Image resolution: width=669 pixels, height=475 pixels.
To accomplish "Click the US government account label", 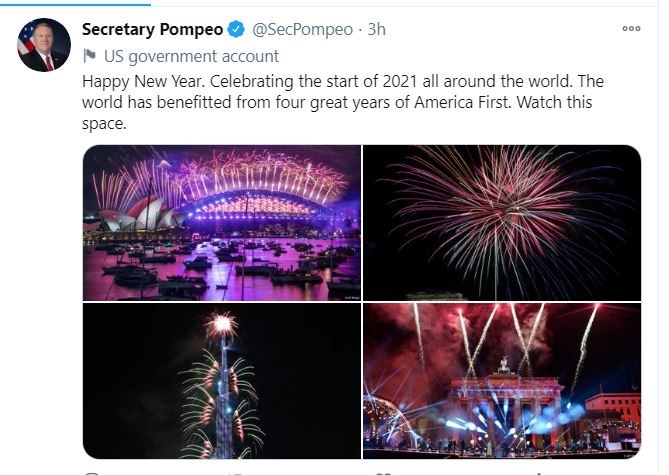I will point(192,56).
